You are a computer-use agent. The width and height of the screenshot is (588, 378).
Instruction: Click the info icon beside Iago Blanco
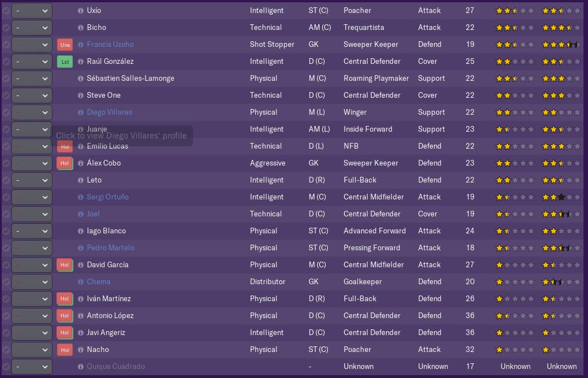[x=80, y=231]
